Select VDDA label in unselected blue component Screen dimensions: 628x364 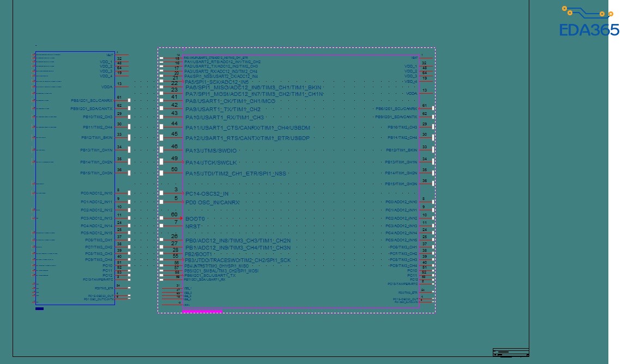click(107, 87)
